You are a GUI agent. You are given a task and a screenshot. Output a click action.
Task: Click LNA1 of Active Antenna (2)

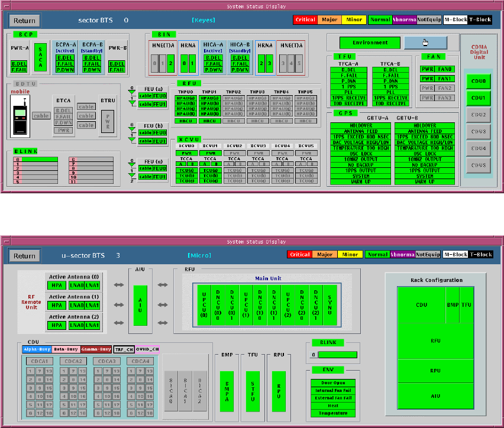(92, 325)
